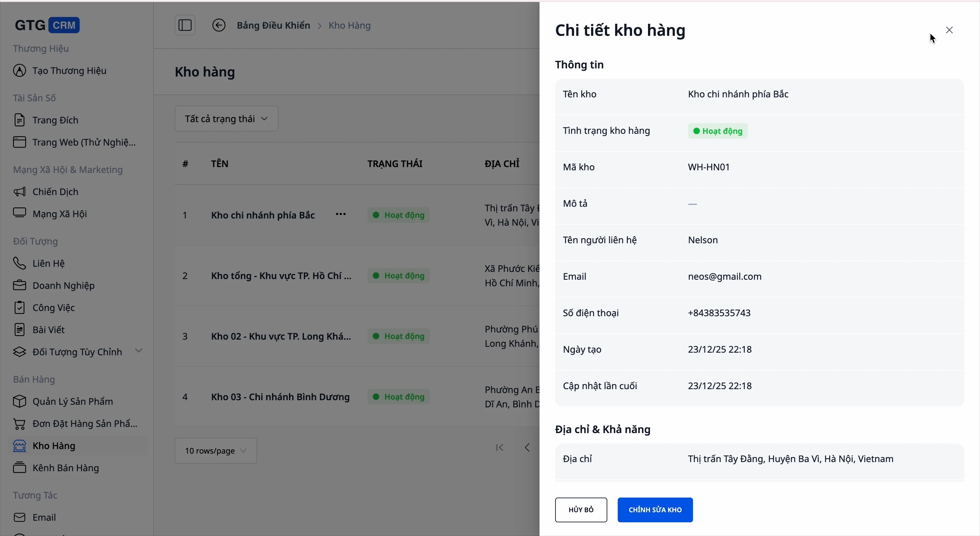Open Liên Hệ phone icon
The height and width of the screenshot is (536, 980).
(x=20, y=263)
